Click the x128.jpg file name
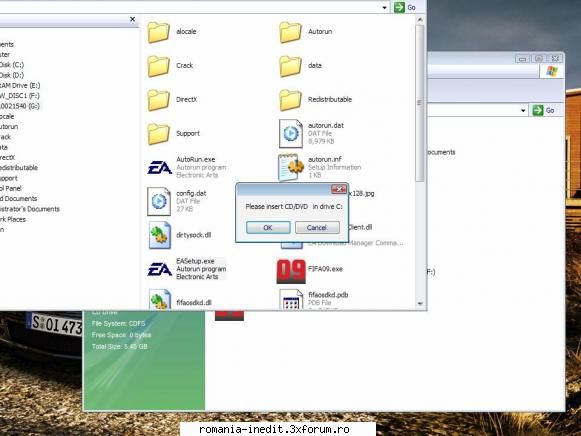This screenshot has width=581, height=436. 361,193
